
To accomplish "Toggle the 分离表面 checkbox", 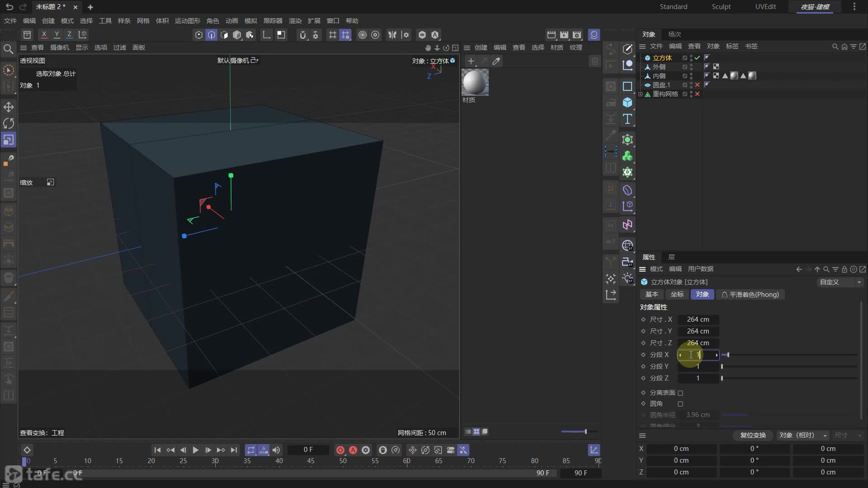I will point(680,393).
